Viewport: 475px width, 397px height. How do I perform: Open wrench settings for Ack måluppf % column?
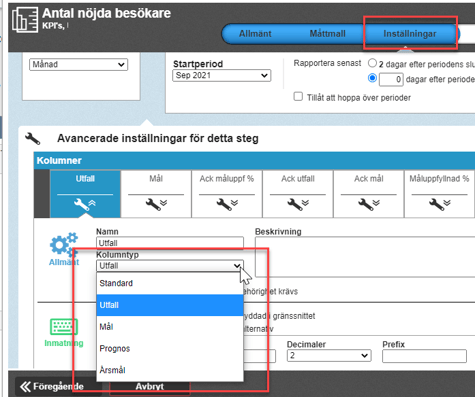[x=227, y=204]
